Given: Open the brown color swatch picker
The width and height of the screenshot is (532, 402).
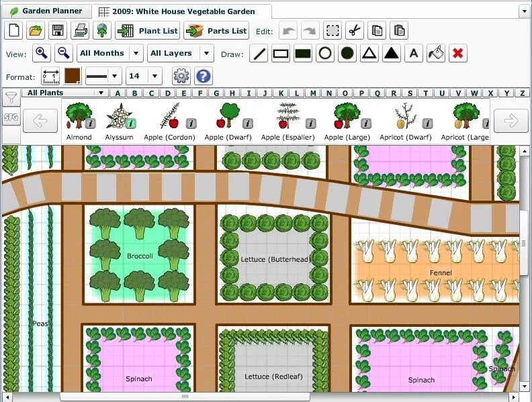Looking at the screenshot, I should coord(73,76).
